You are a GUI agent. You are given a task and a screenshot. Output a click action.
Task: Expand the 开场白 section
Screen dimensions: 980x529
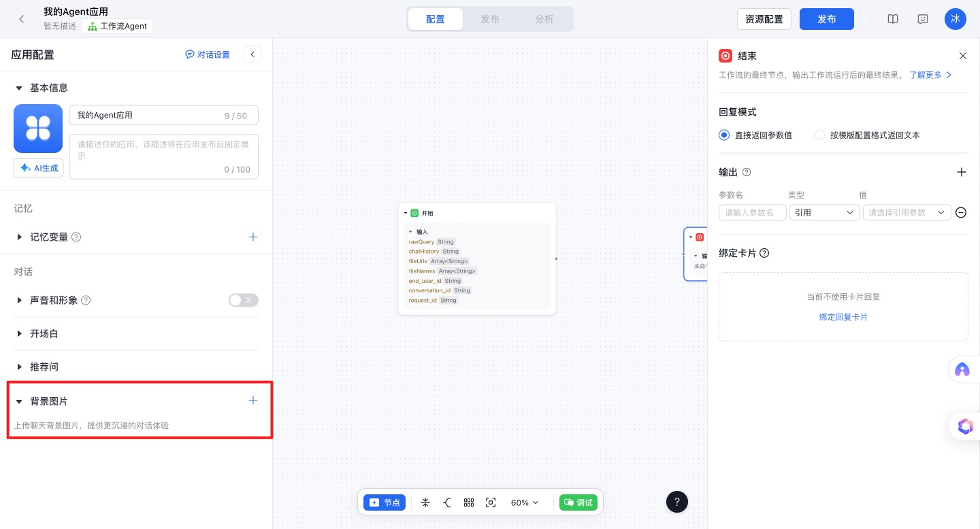[19, 334]
